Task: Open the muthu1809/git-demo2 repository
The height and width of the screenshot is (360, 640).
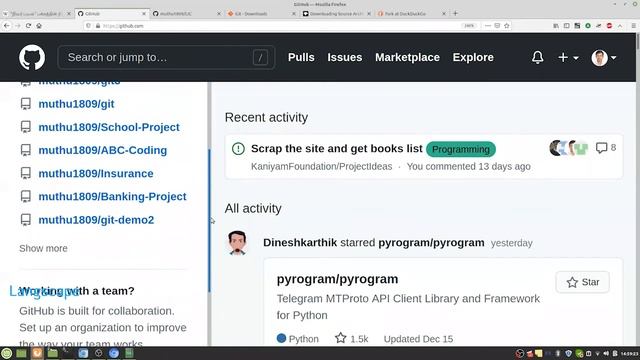Action: coord(96,220)
